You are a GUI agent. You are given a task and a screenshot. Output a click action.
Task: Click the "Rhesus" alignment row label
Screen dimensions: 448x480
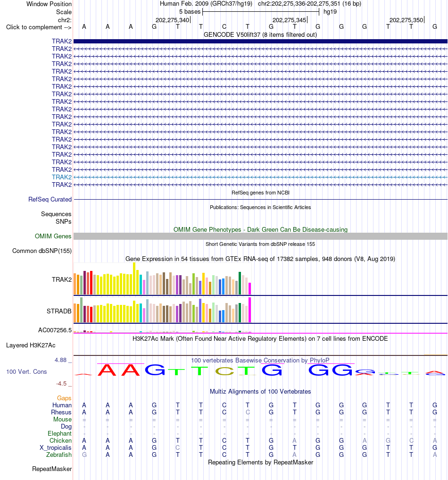coord(61,412)
